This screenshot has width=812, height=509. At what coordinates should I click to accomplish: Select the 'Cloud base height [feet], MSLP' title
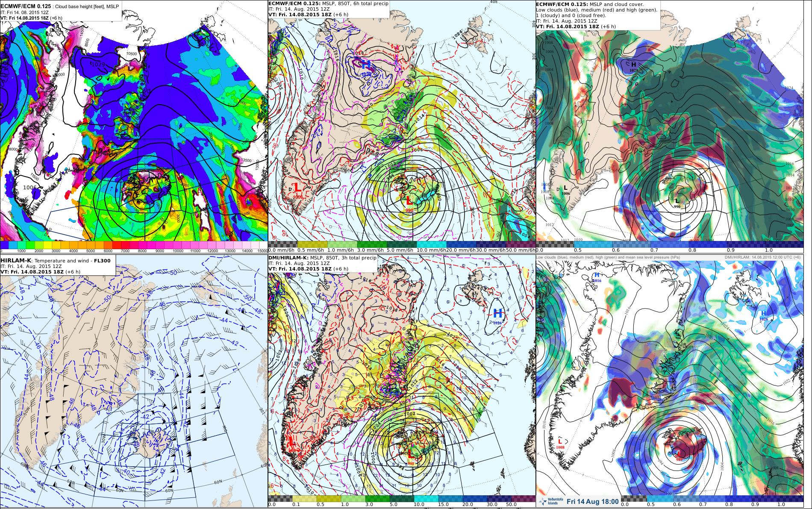point(88,6)
